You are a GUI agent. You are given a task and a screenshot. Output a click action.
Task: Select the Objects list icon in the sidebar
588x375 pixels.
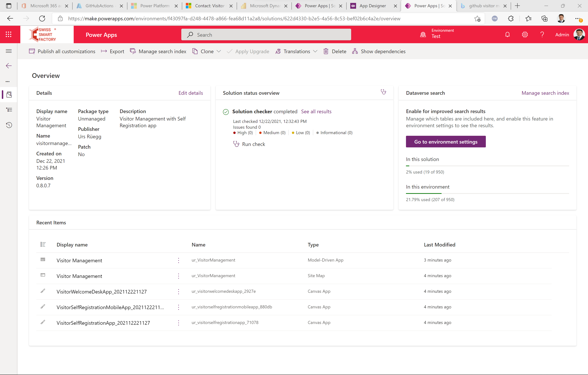click(x=9, y=110)
